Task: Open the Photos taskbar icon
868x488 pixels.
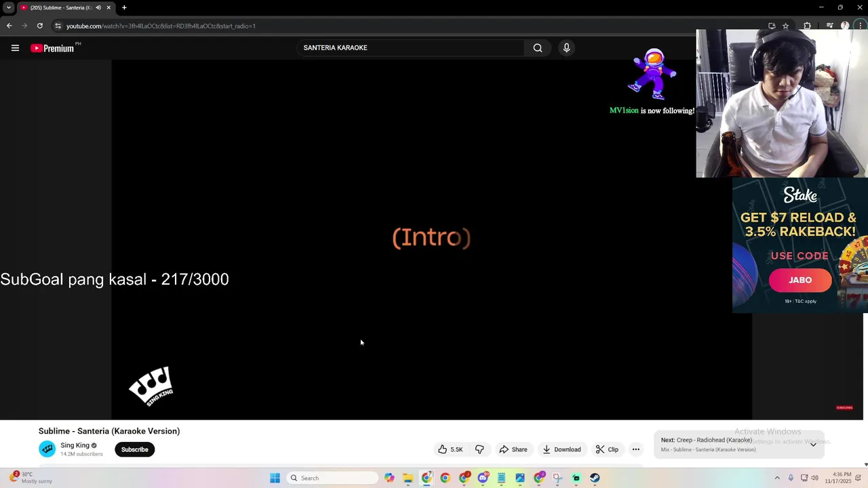Action: pos(520,478)
